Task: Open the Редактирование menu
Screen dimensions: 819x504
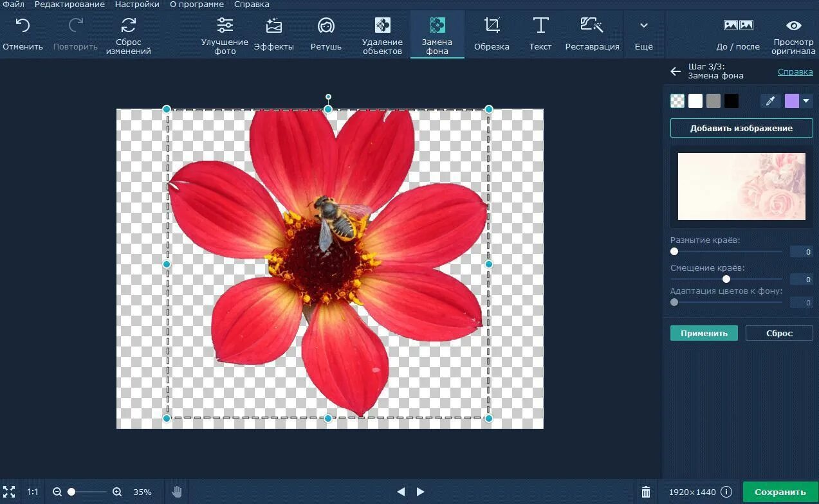Action: click(69, 4)
